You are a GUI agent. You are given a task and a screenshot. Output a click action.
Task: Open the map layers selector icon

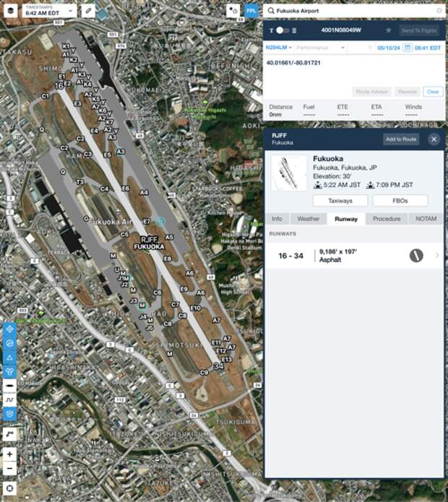click(11, 11)
